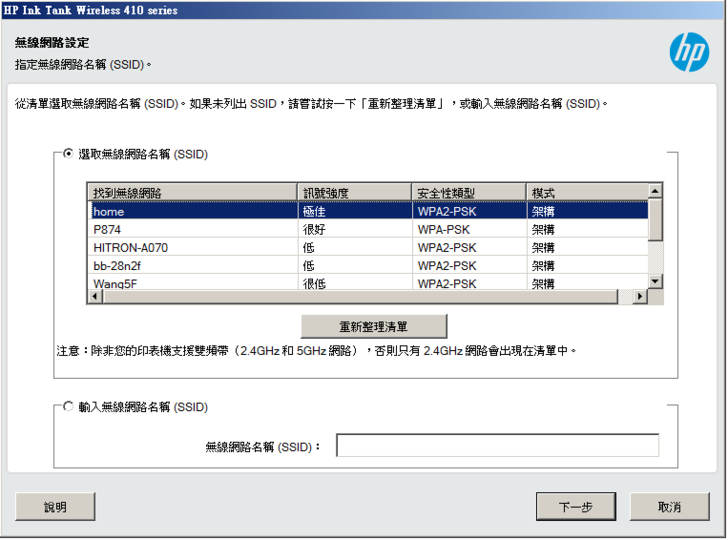
Task: Select the 選取無線網路名稱 (SSID) radio button
Action: tap(68, 154)
